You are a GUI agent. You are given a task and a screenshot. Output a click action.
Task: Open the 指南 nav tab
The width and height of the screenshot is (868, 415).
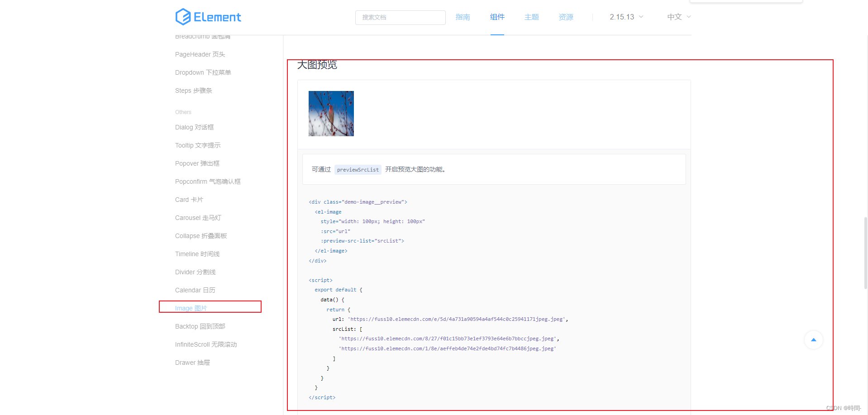click(463, 17)
